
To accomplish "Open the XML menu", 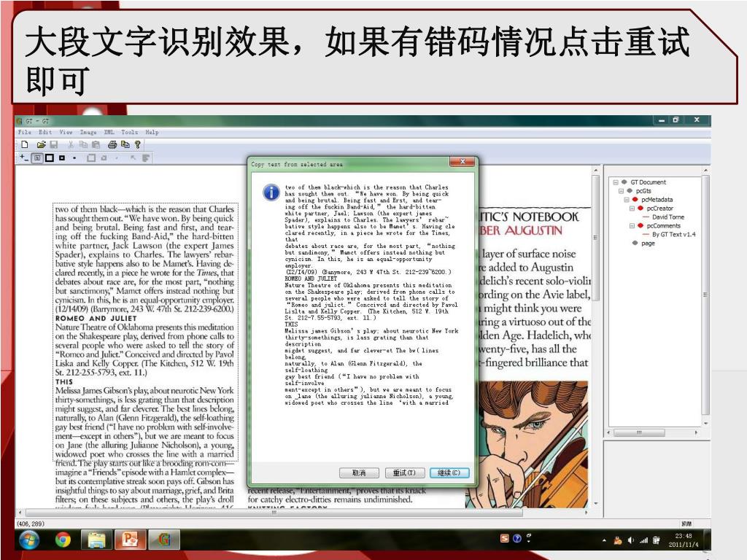I will point(109,132).
